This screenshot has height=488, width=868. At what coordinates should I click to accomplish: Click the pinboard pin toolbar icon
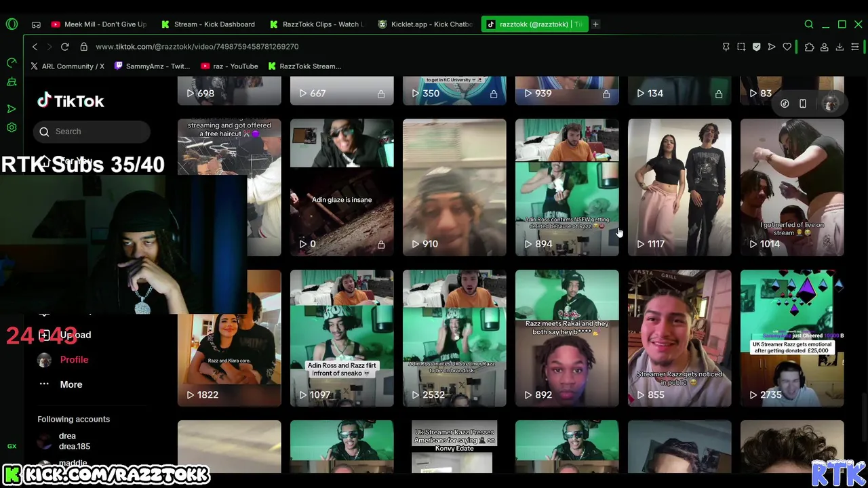pos(726,47)
